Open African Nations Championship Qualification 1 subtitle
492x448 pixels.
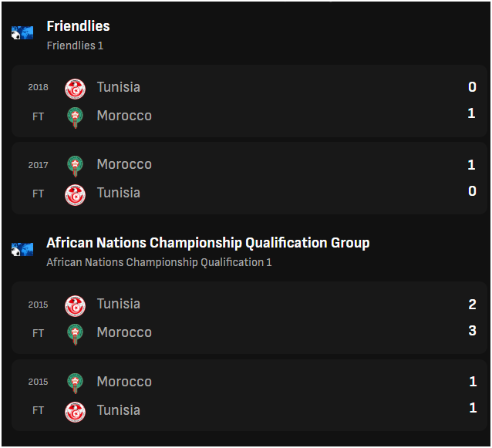click(159, 262)
